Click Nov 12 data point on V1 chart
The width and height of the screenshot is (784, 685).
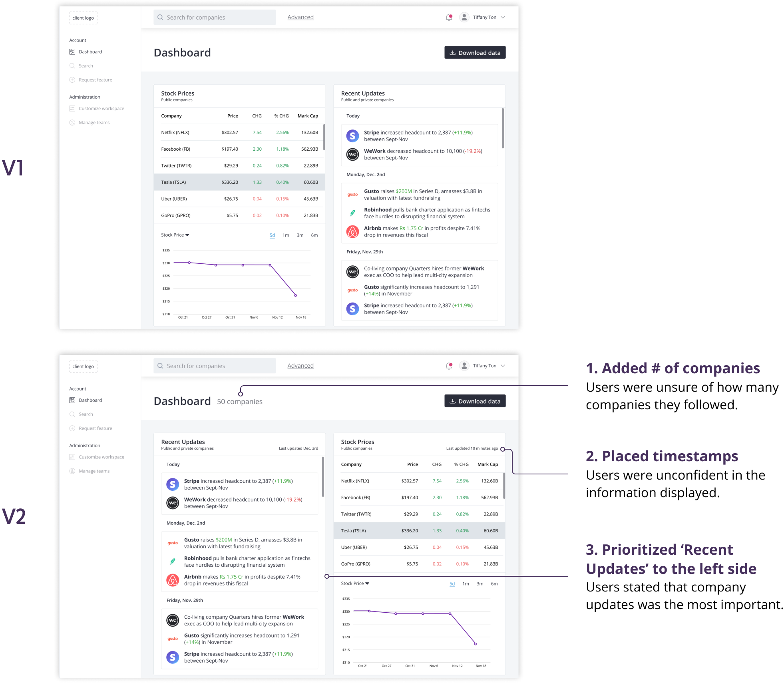pos(270,265)
